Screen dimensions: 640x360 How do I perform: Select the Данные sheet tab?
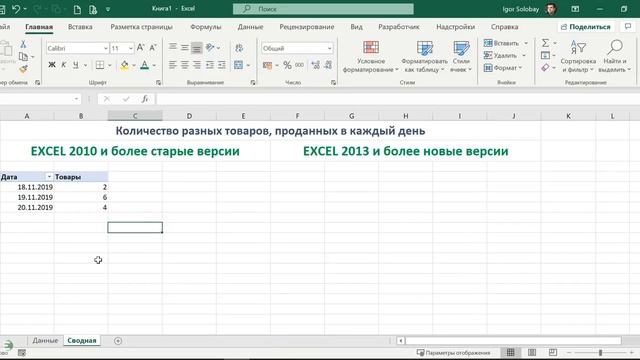pyautogui.click(x=45, y=340)
